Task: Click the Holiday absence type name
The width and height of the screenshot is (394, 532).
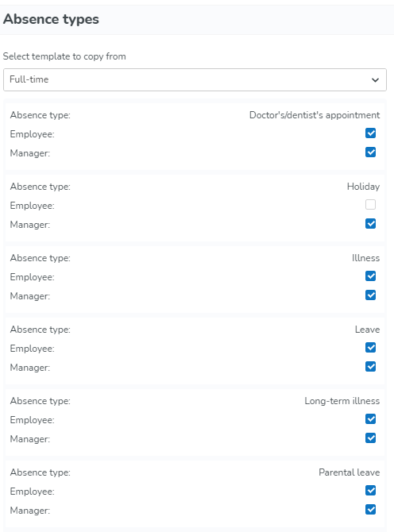Action: click(x=363, y=187)
